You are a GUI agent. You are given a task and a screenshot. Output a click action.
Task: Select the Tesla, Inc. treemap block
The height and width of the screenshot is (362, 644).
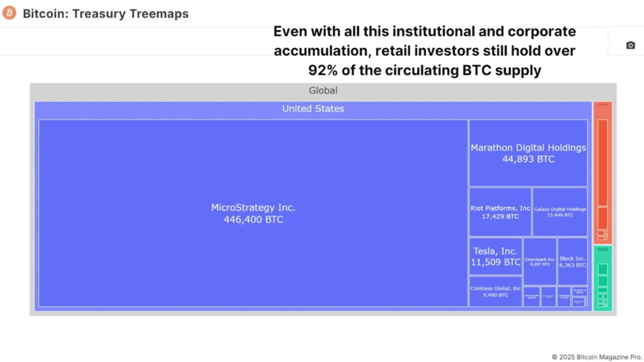pos(496,256)
